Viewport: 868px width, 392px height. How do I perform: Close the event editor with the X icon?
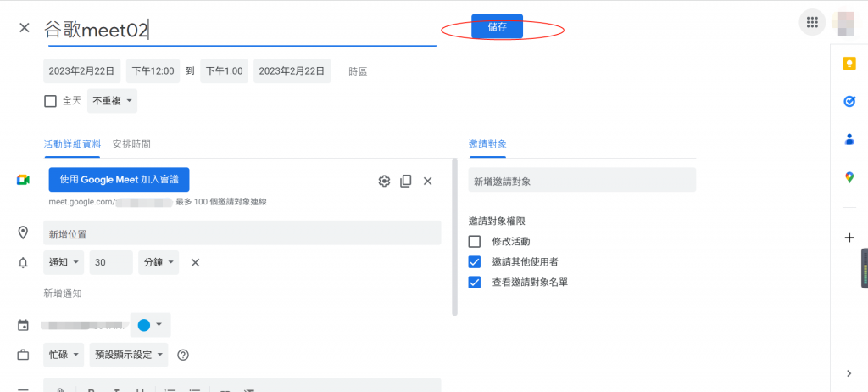point(25,28)
